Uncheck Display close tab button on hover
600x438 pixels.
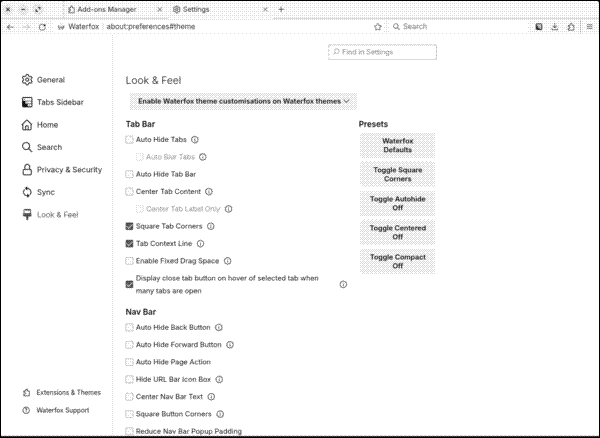129,284
